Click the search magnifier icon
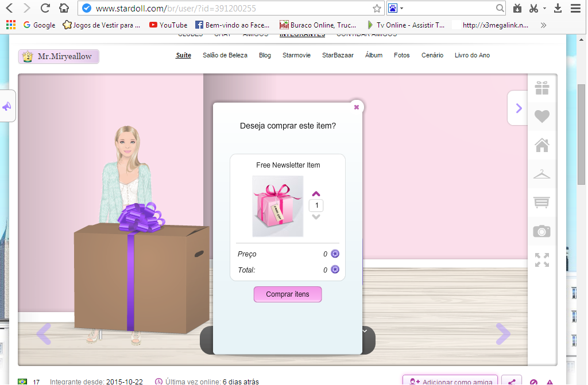588x385 pixels. [x=500, y=8]
